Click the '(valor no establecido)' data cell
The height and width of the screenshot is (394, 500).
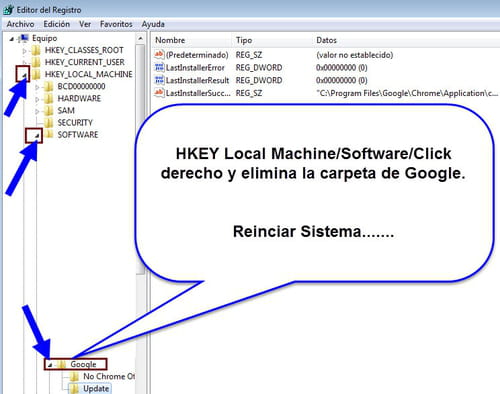[355, 55]
